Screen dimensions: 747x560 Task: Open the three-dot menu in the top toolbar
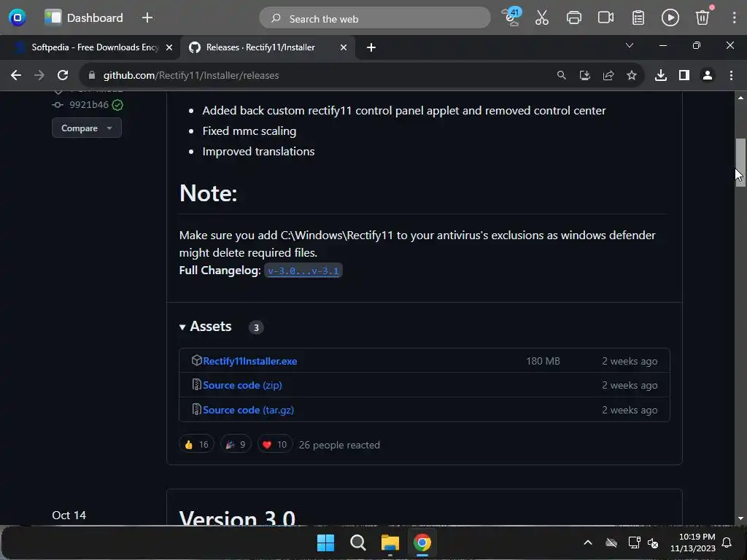pyautogui.click(x=734, y=17)
